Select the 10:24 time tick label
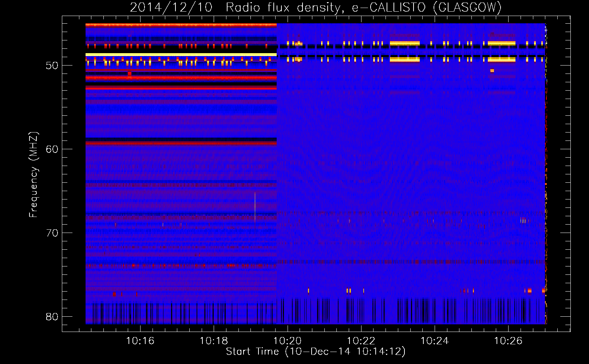589x364 pixels. pyautogui.click(x=435, y=341)
